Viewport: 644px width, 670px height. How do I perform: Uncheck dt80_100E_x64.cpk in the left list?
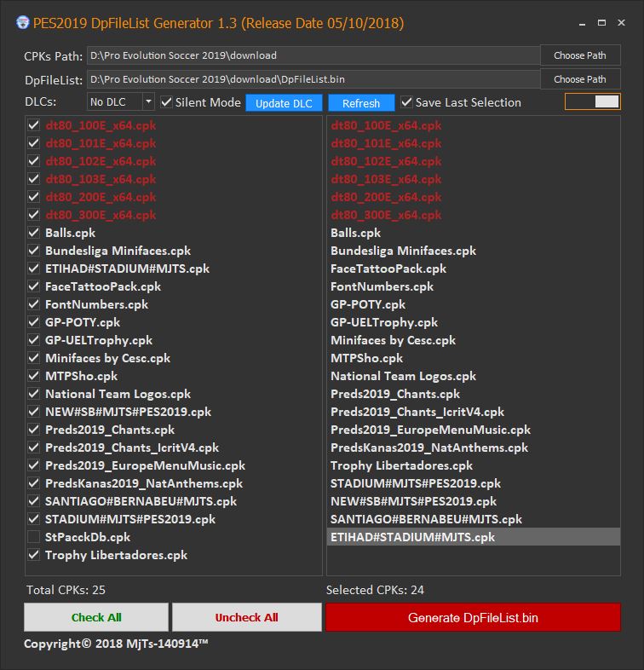click(34, 125)
